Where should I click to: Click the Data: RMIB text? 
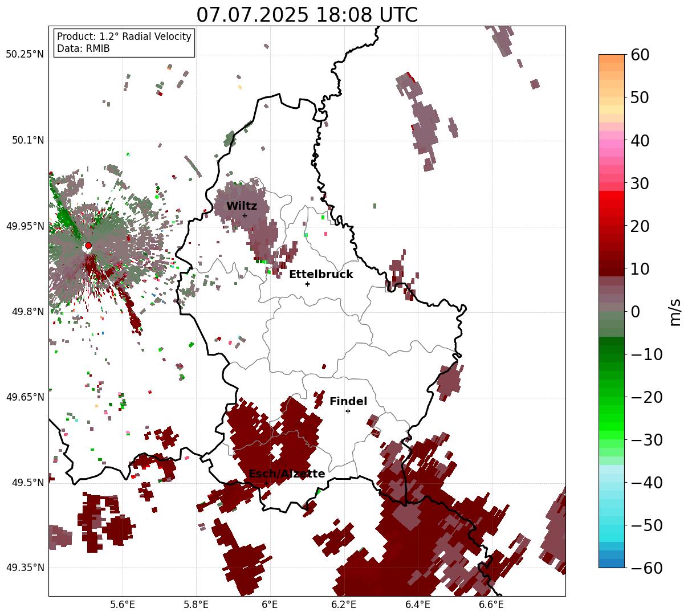tap(83, 49)
